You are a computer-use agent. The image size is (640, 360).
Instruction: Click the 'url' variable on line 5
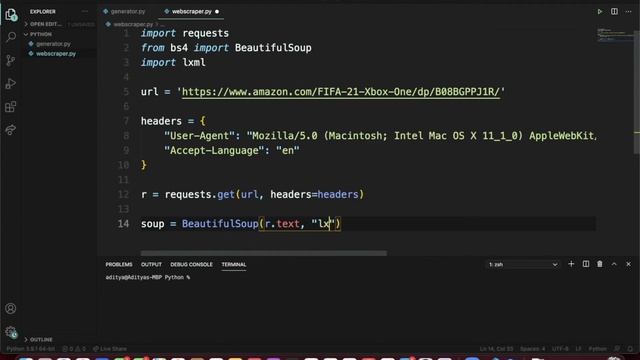pyautogui.click(x=149, y=92)
